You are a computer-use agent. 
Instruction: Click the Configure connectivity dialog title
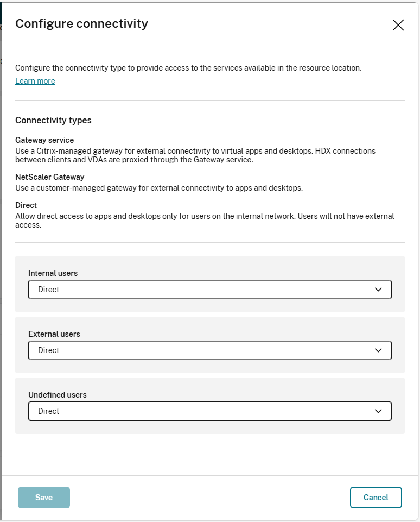point(82,23)
